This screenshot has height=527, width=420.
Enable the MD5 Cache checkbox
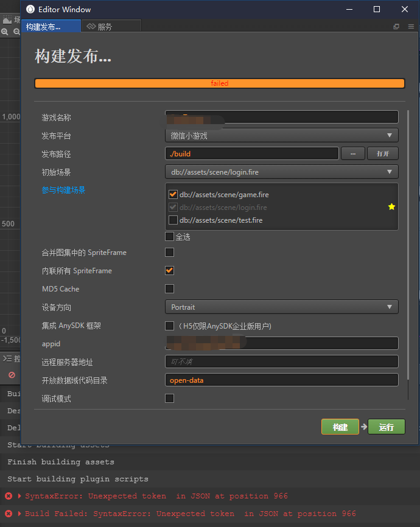169,288
